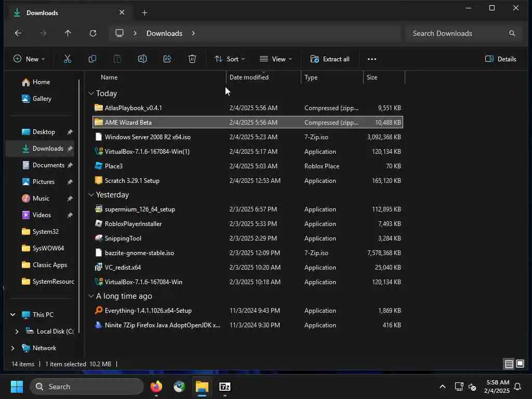Collapse the Yesterday group
532x399 pixels.
(91, 195)
